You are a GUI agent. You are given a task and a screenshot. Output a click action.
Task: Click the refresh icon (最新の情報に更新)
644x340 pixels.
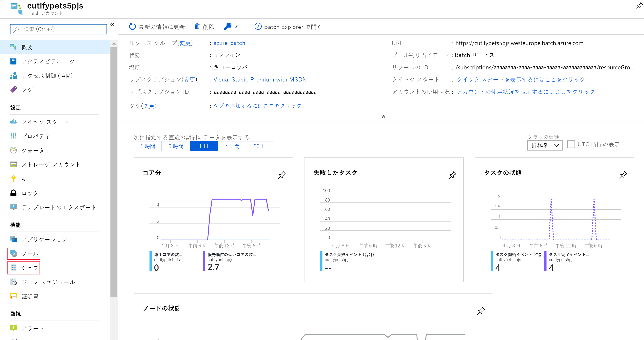132,27
